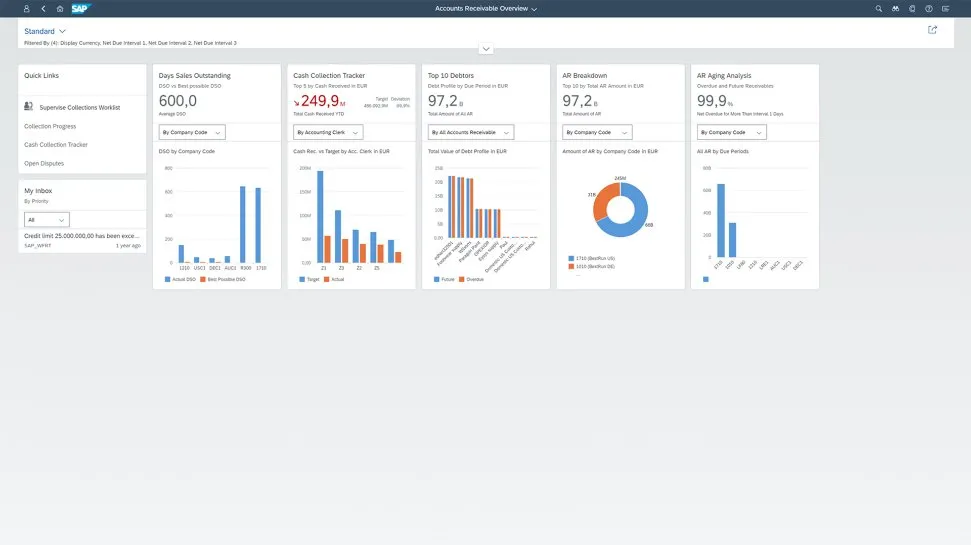971x545 pixels.
Task: Click the SAP logo
Action: (81, 8)
